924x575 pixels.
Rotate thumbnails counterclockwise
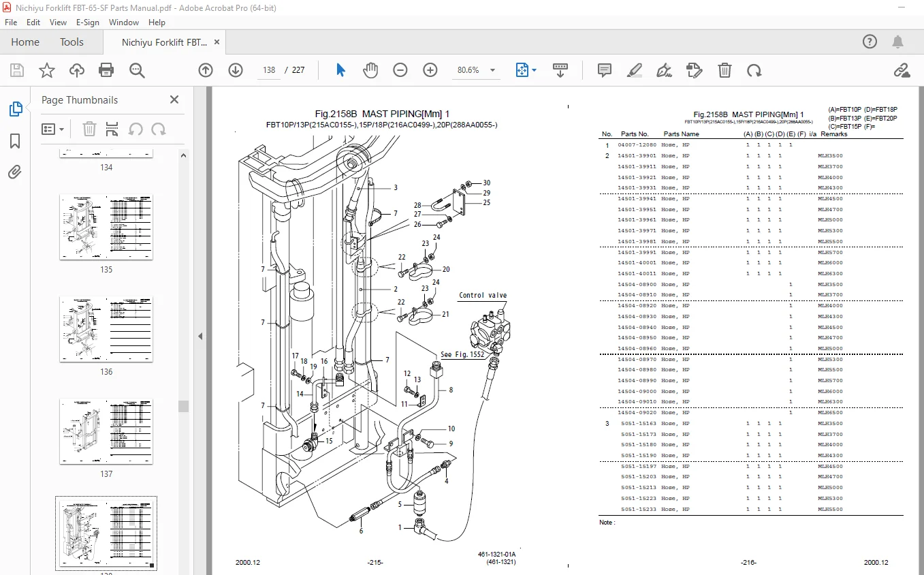[136, 129]
